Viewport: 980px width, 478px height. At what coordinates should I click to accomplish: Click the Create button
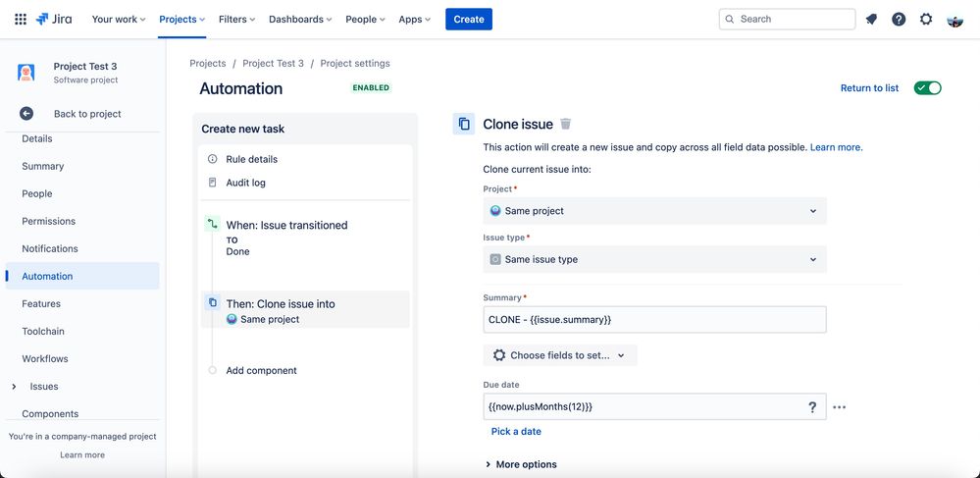469,20
